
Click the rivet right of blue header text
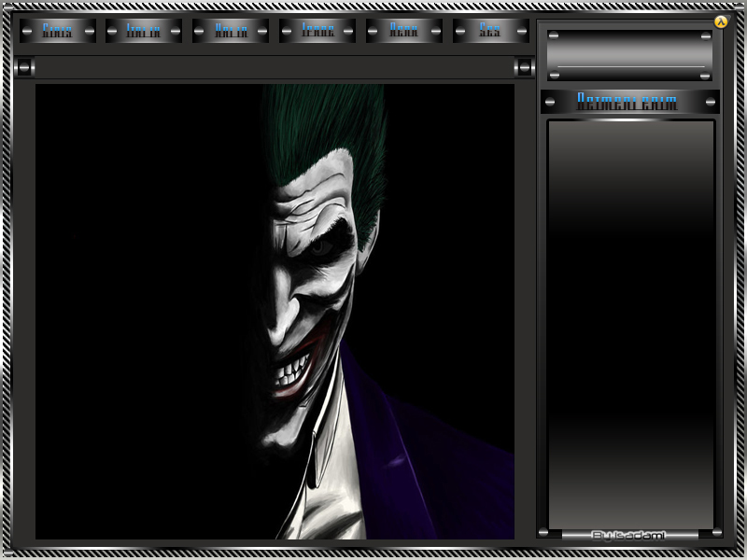point(709,101)
